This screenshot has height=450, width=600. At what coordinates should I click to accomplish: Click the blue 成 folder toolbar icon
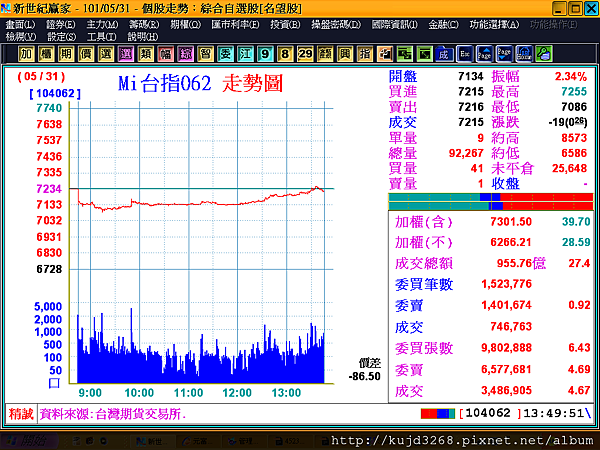444,54
